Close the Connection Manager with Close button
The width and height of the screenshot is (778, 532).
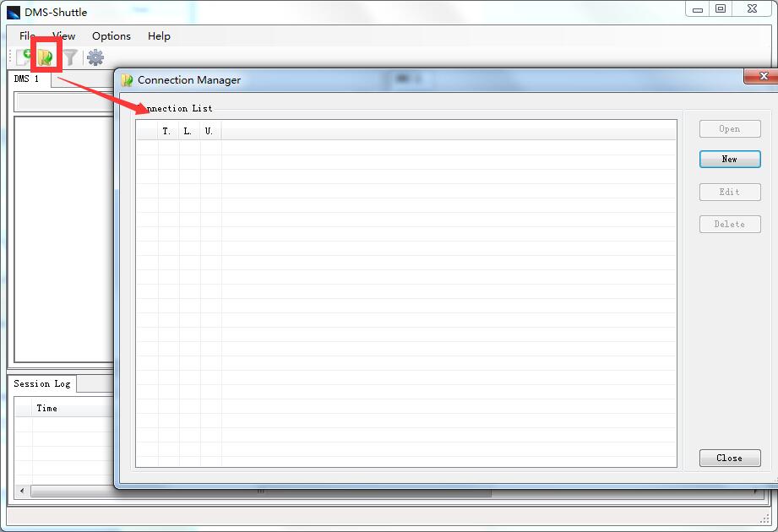[x=730, y=459]
